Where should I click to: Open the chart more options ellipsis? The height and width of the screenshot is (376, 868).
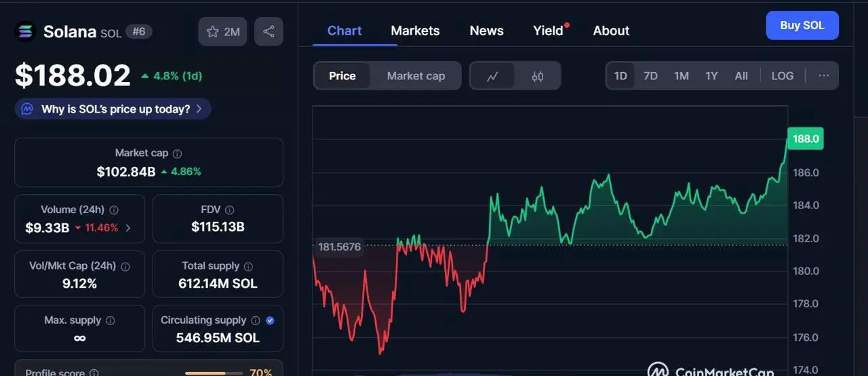click(x=824, y=76)
